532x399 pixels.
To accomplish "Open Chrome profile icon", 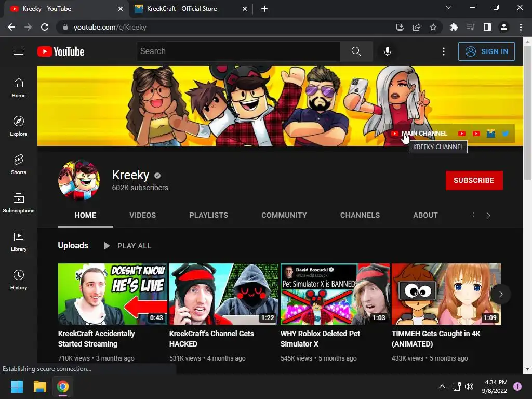I will (504, 27).
